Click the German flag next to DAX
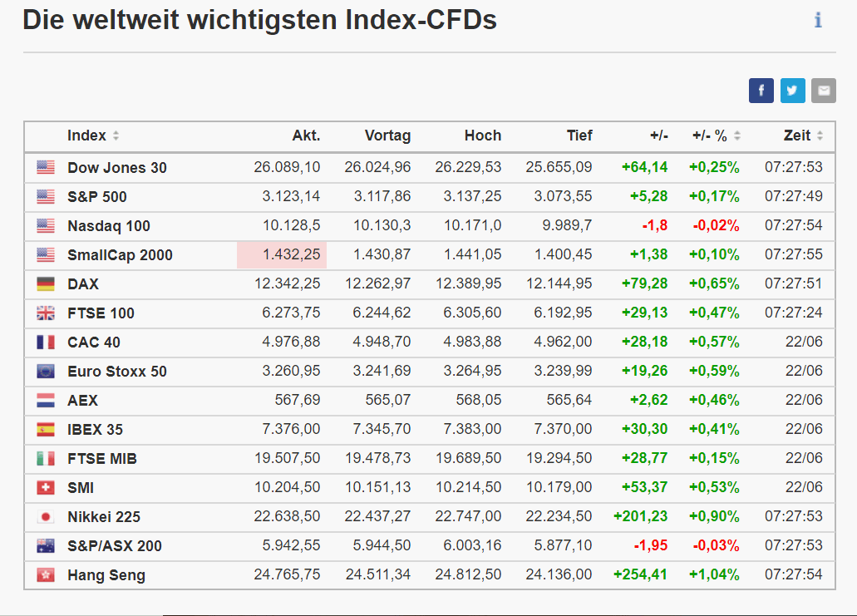This screenshot has width=857, height=616. (x=46, y=284)
